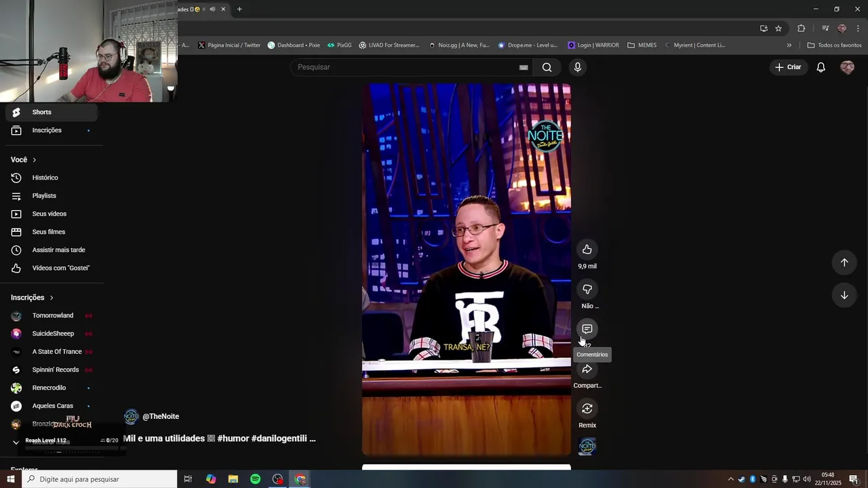Open the Windows notification center

[x=853, y=479]
